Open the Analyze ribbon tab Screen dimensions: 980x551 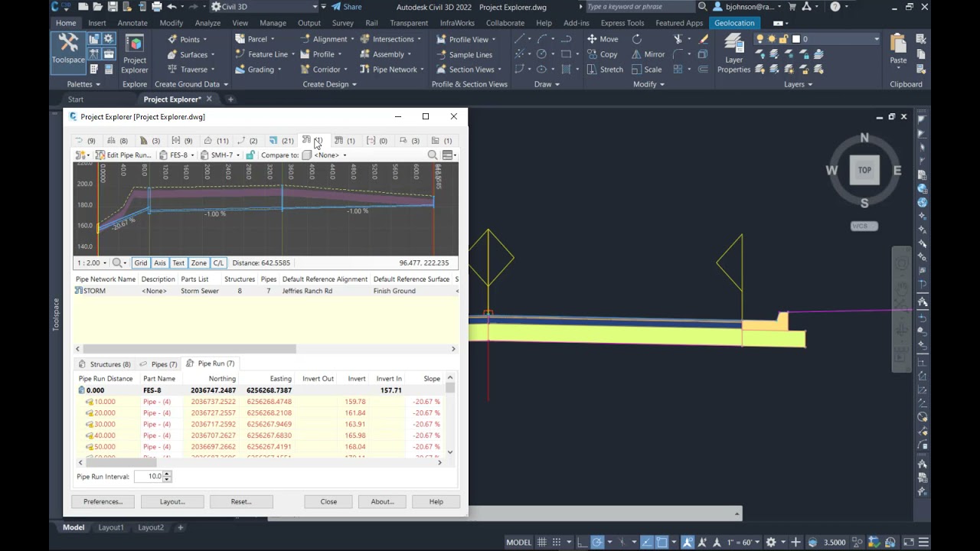pyautogui.click(x=207, y=23)
